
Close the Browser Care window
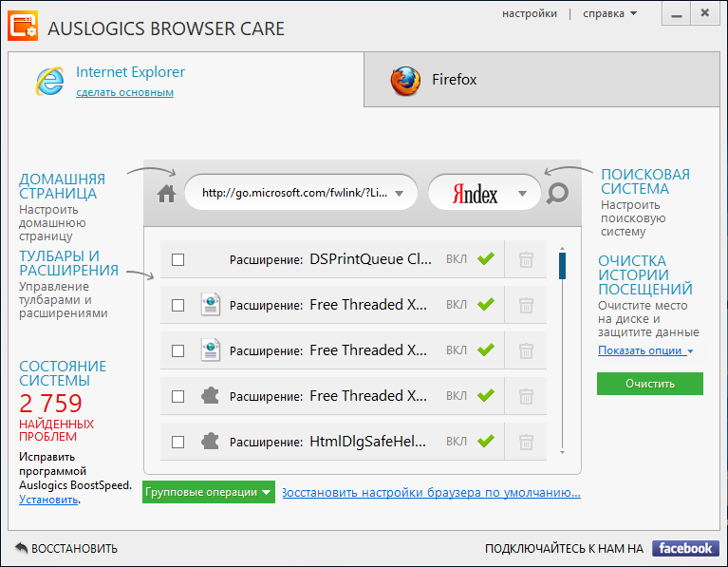coord(705,14)
